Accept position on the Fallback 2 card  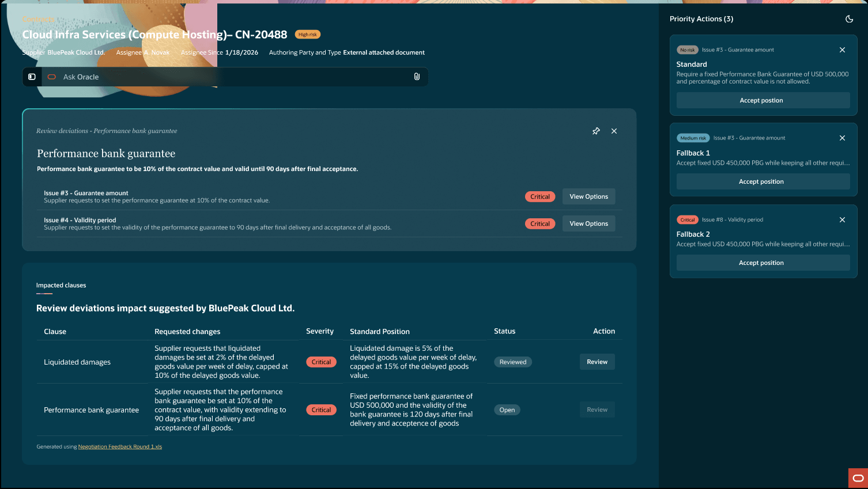coord(763,263)
